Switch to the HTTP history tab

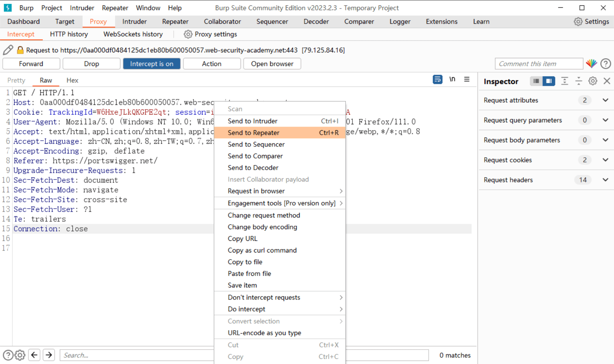click(x=69, y=34)
